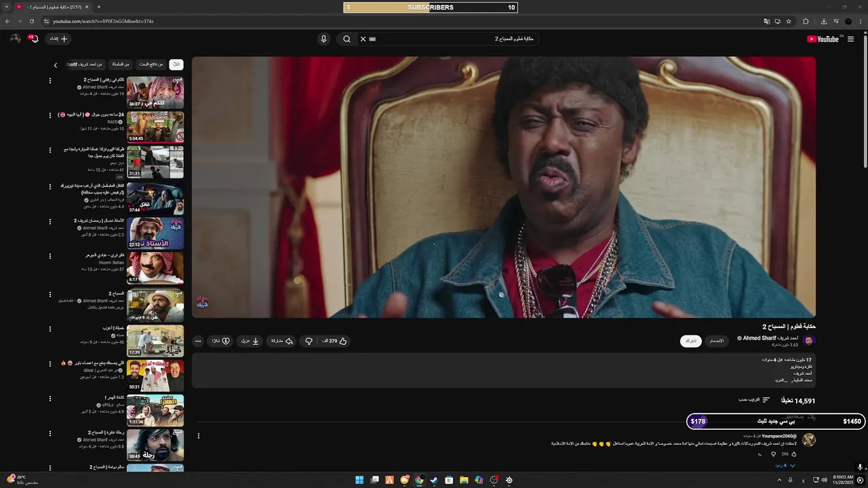
Task: Start voice search with the microphone icon
Action: [x=323, y=39]
